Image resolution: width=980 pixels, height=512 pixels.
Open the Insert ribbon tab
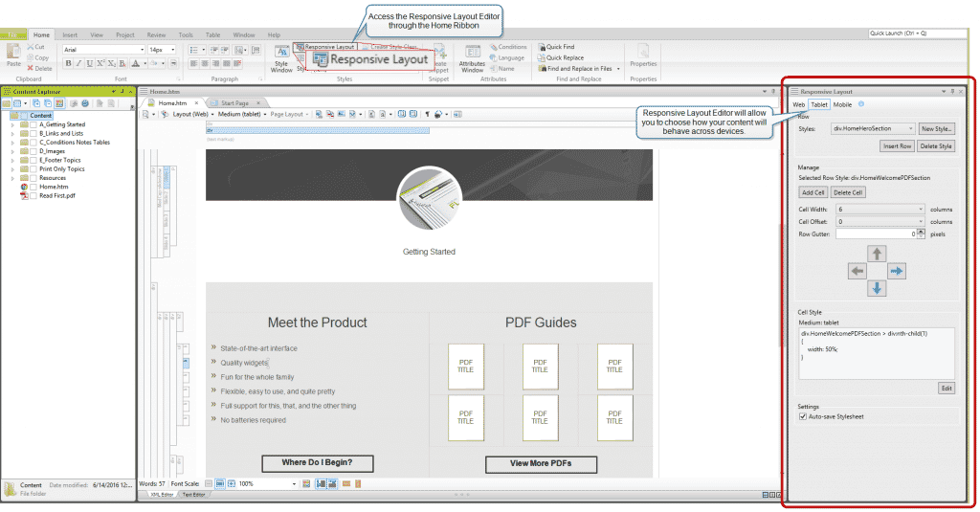coord(70,34)
